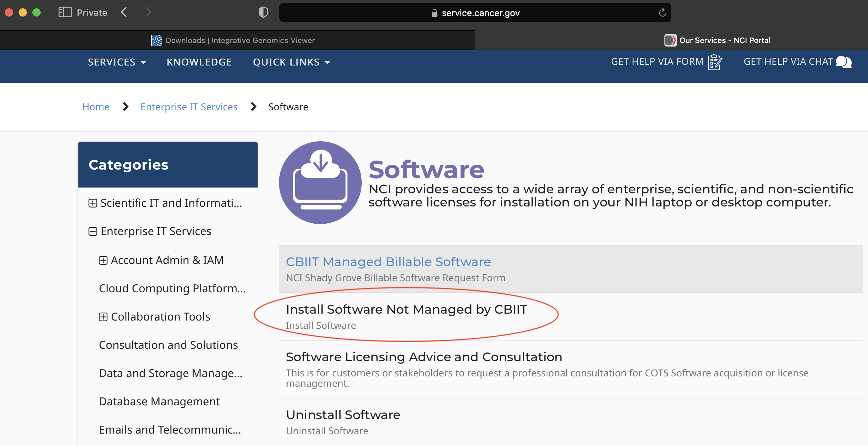Open the CBIIT Managed Billable Software link
The width and height of the screenshot is (868, 446).
pyautogui.click(x=388, y=262)
